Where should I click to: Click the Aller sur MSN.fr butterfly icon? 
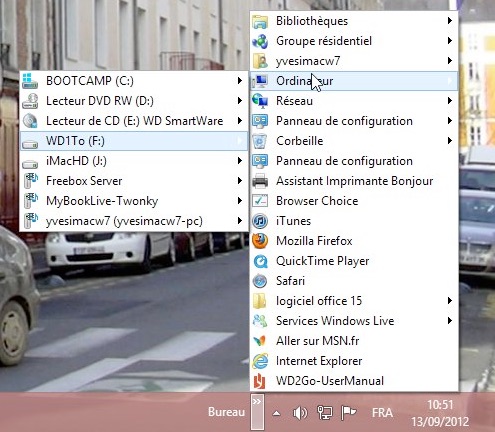click(260, 341)
